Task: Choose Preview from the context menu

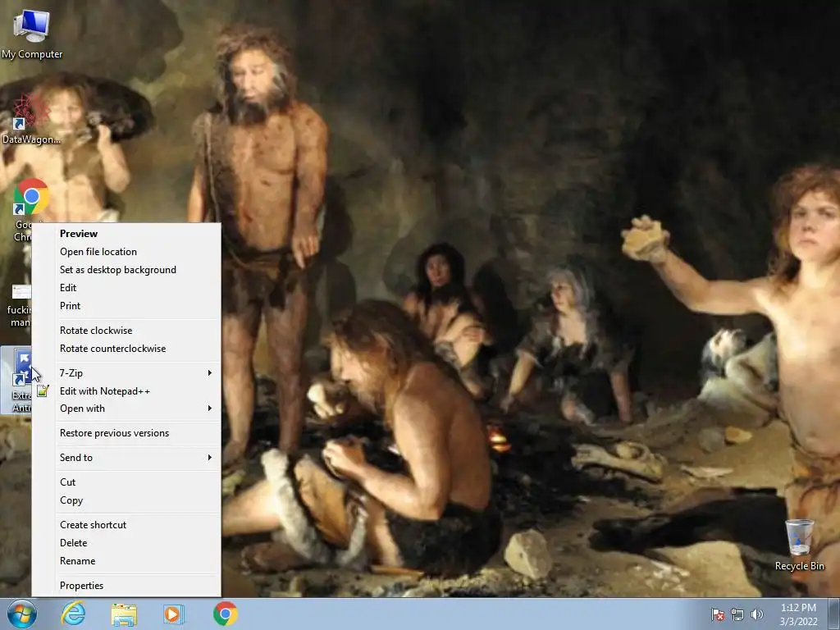Action: [126, 234]
